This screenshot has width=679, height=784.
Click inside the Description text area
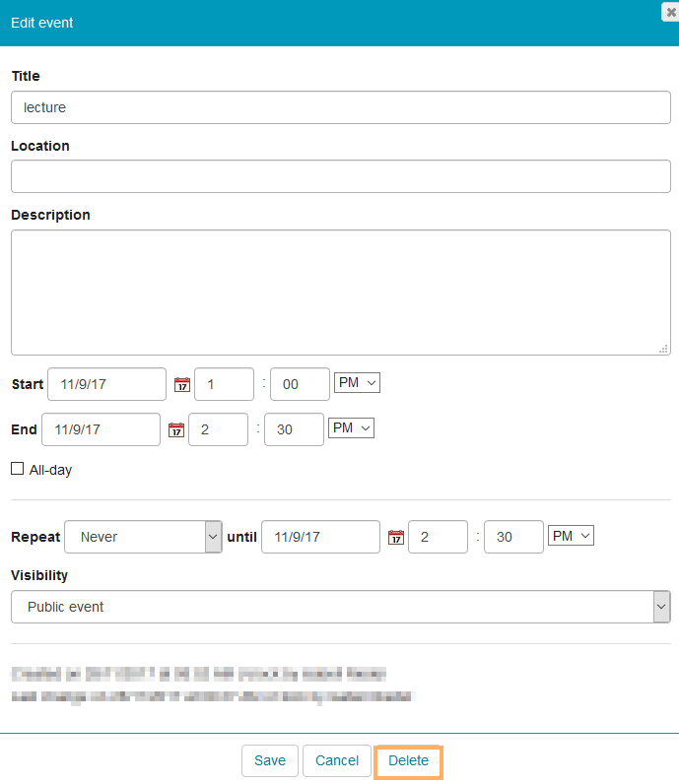click(340, 292)
